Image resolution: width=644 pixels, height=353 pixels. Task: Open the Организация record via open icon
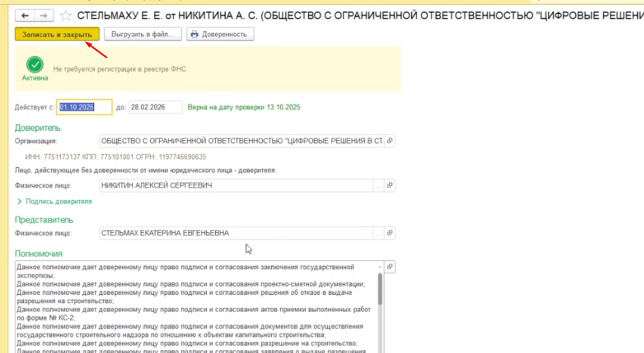click(390, 141)
